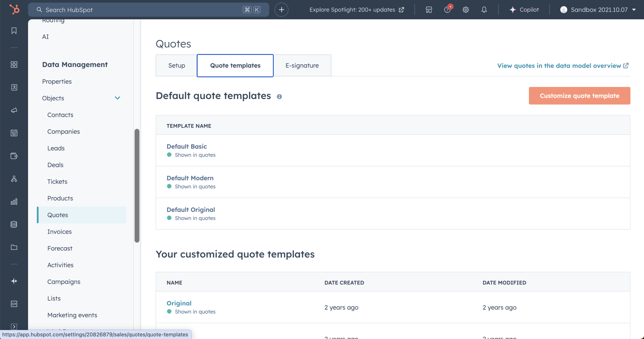Open the Settings gear icon
The height and width of the screenshot is (339, 644).
tap(466, 10)
